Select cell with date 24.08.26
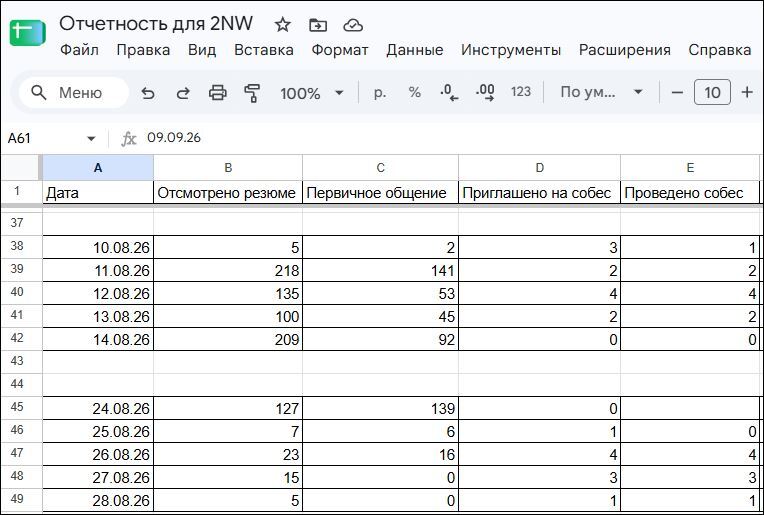Viewport: 764px width, 515px height. [98, 408]
